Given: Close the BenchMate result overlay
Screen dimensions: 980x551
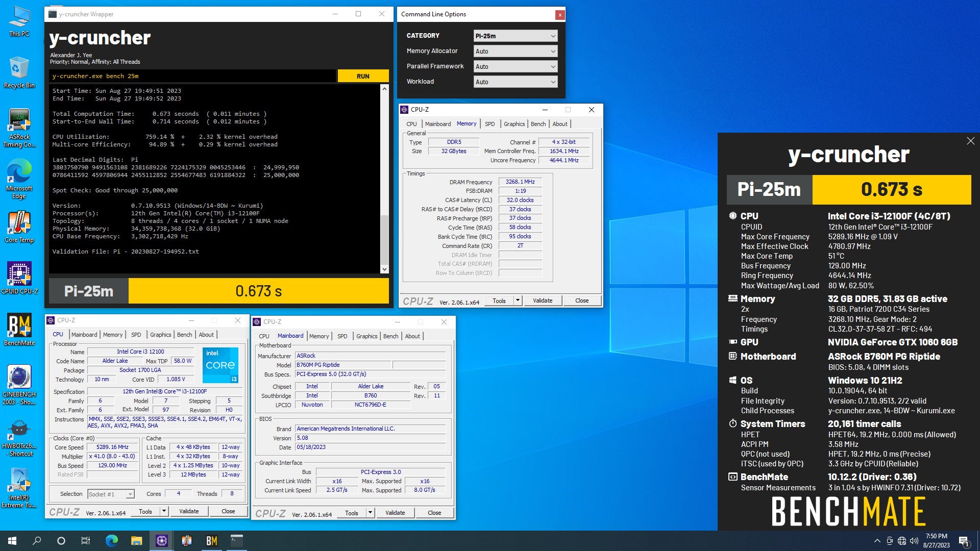Looking at the screenshot, I should pos(970,141).
